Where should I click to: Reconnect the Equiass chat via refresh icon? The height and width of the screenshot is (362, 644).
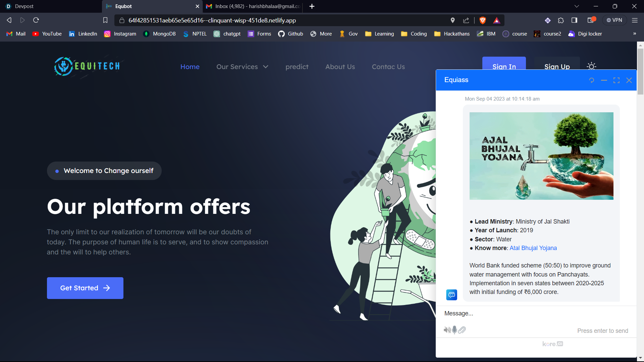point(592,80)
